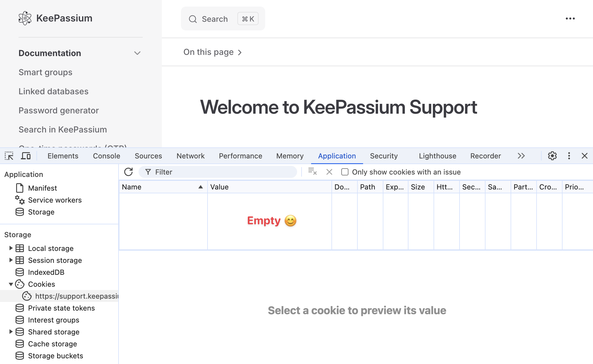The height and width of the screenshot is (364, 593).
Task: Click the Size column header
Action: pos(421,187)
